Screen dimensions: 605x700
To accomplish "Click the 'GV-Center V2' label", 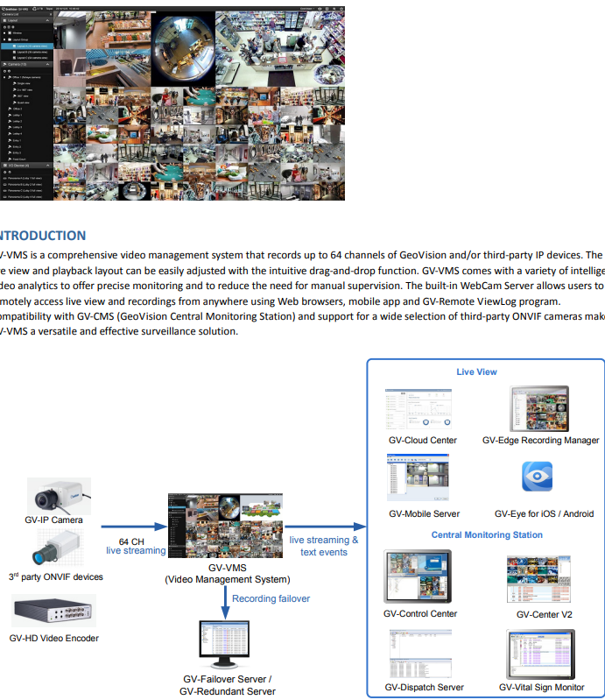I will click(x=544, y=615).
